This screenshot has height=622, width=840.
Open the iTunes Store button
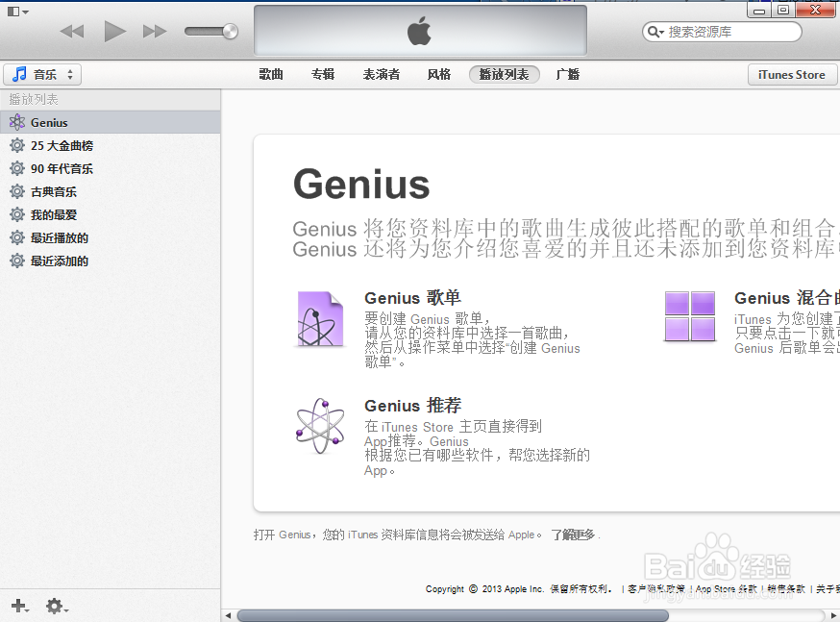792,74
